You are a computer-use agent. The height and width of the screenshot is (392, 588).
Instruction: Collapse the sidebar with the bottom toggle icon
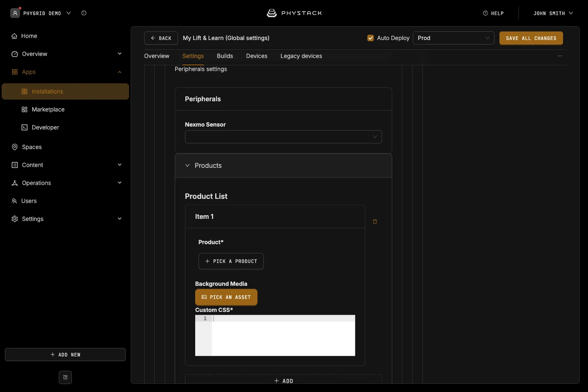[65, 377]
